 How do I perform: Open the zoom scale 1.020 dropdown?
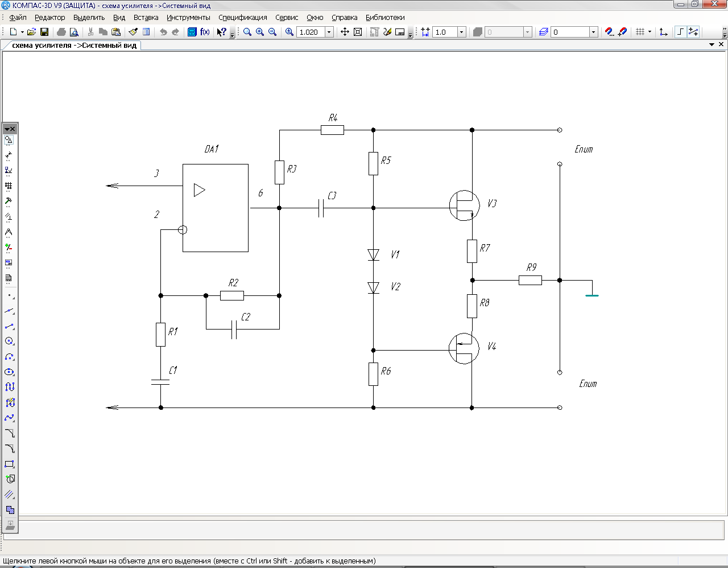point(329,32)
